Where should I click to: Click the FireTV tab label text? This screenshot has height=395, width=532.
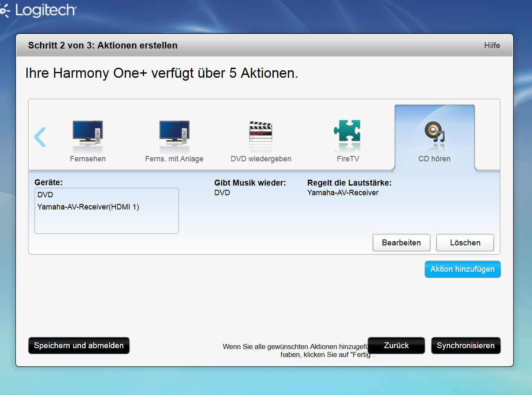(348, 159)
